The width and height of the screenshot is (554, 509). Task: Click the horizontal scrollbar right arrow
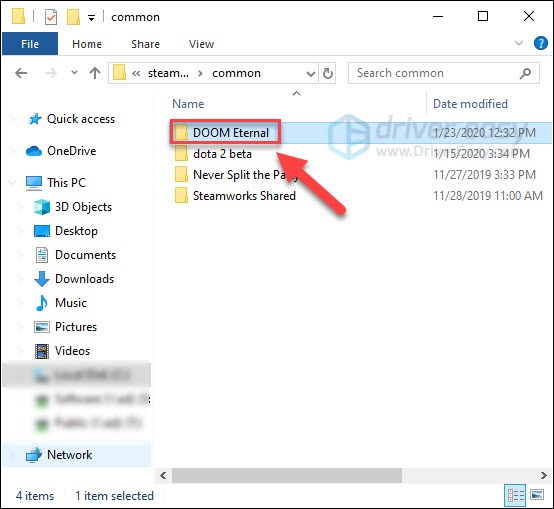pos(544,475)
